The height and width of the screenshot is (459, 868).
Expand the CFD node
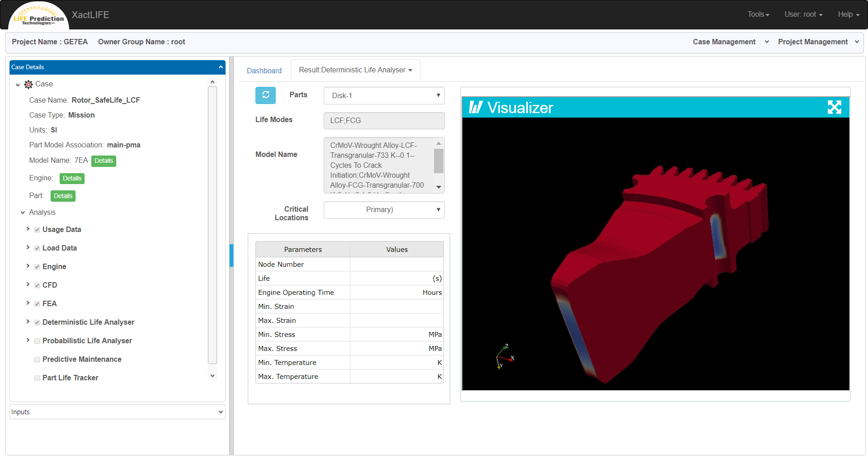pos(28,284)
